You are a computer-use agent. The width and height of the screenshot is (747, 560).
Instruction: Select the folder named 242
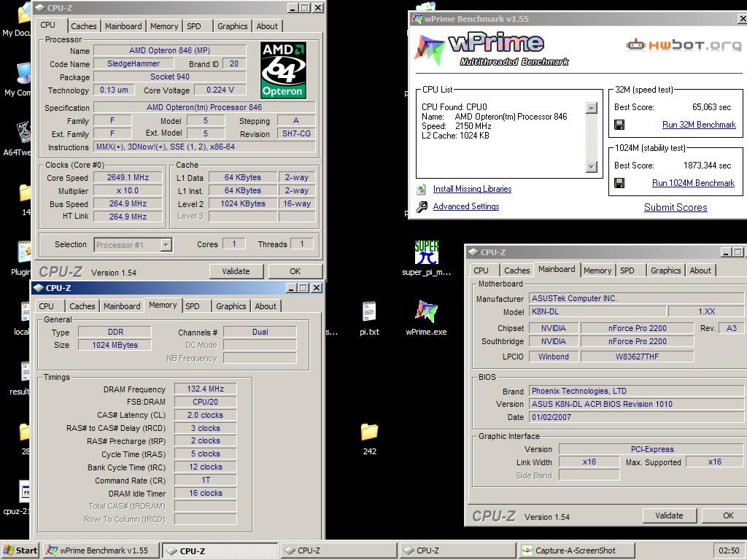tap(369, 432)
